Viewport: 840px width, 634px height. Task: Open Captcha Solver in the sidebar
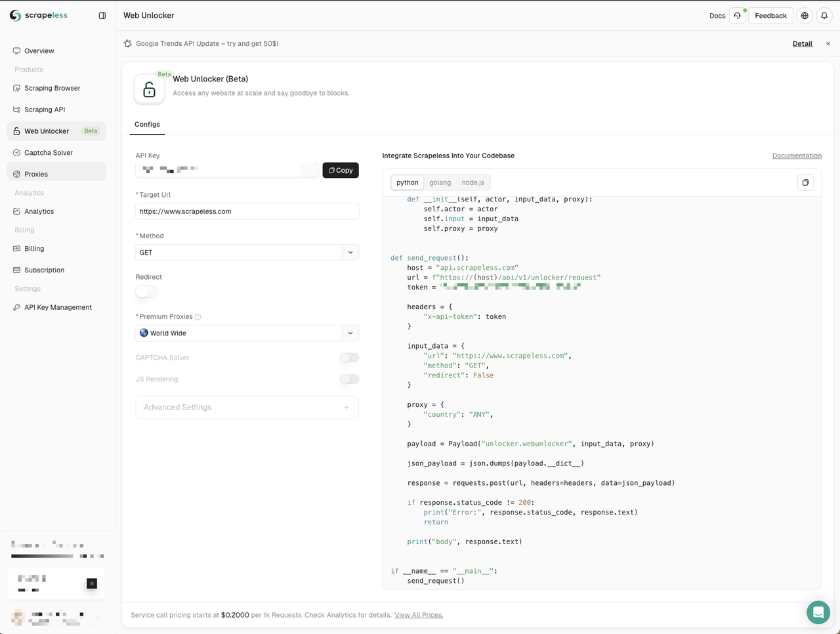(x=49, y=153)
